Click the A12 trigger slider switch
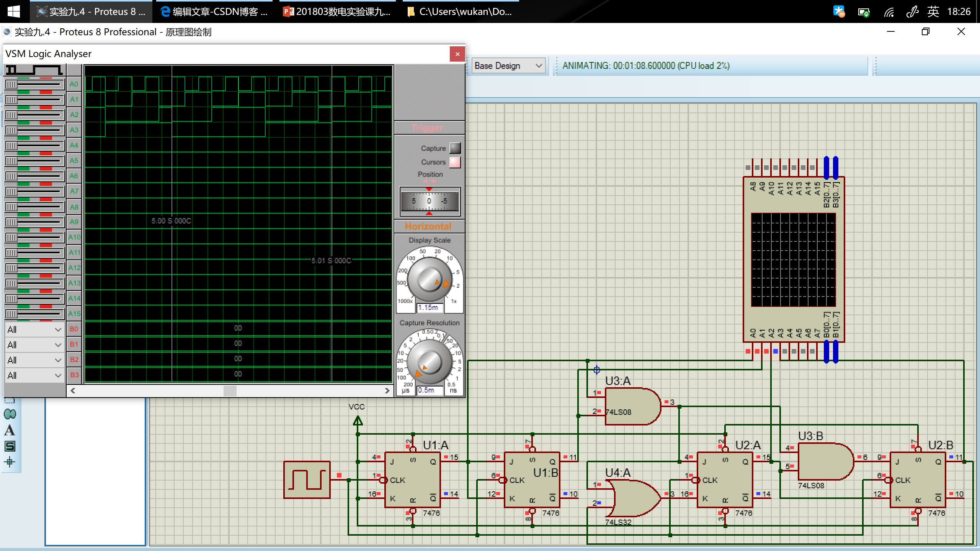Image resolution: width=980 pixels, height=551 pixels. pyautogui.click(x=34, y=268)
